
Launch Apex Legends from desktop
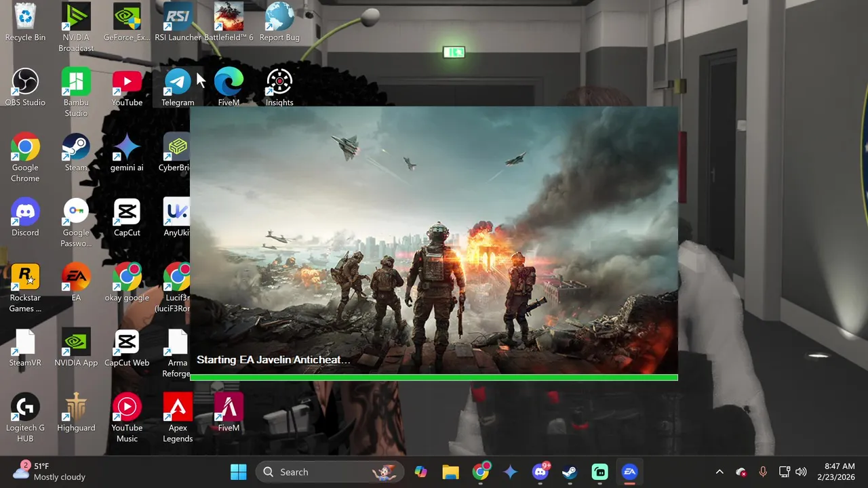pos(178,418)
